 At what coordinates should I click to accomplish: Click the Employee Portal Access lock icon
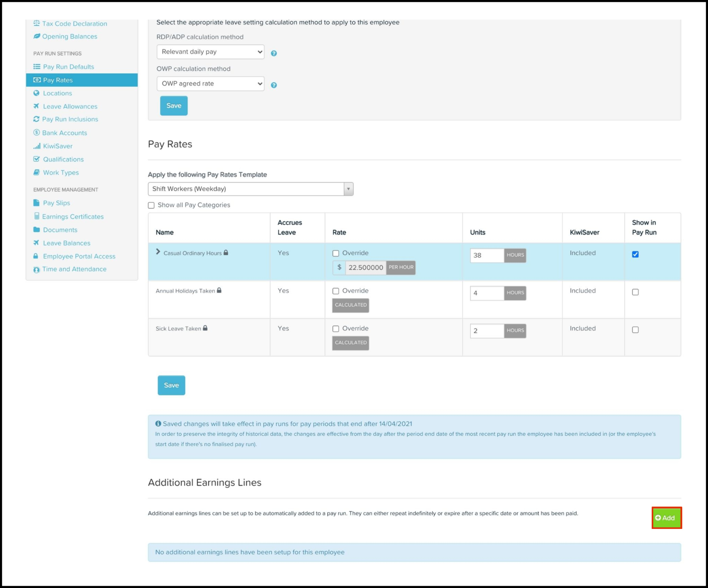[36, 256]
